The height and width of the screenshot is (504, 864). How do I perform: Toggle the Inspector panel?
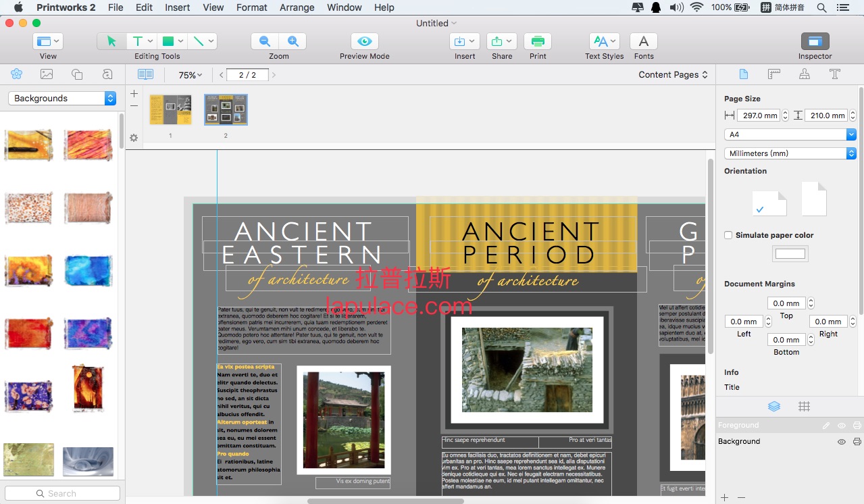click(815, 41)
